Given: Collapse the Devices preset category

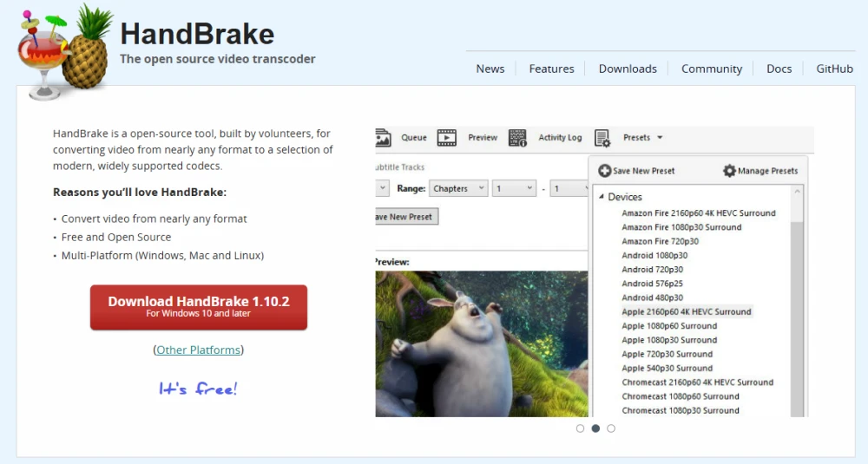Looking at the screenshot, I should [x=602, y=197].
